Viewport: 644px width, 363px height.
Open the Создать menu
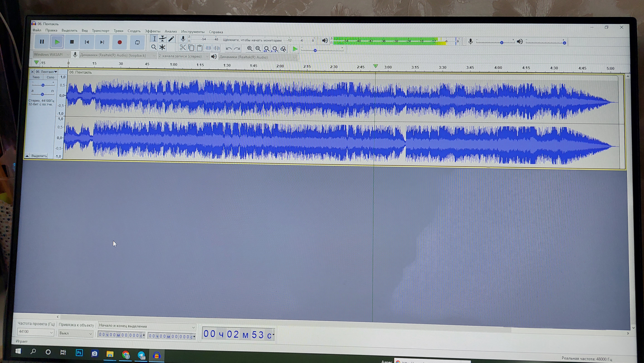point(134,31)
